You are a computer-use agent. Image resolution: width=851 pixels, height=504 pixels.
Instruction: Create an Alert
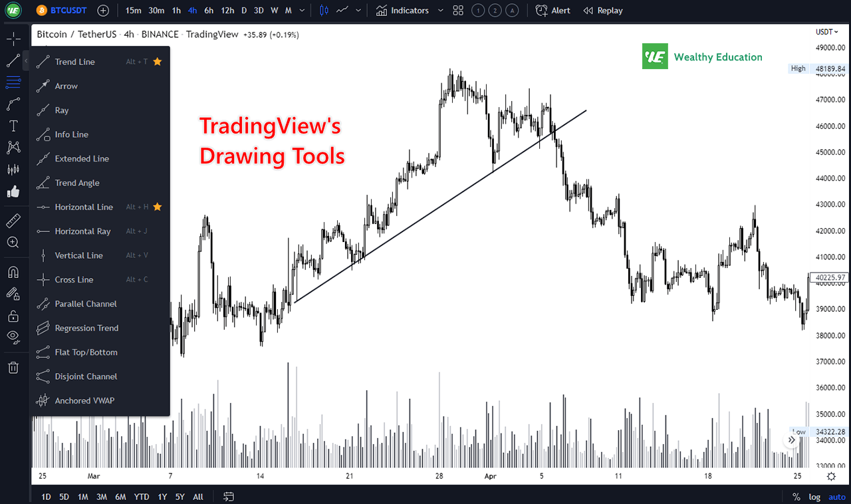(553, 11)
